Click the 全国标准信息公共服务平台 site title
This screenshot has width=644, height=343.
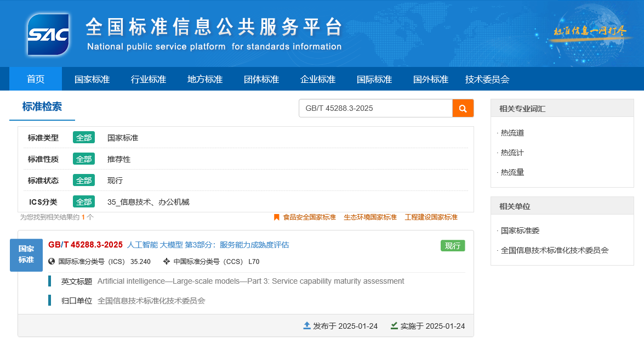[214, 27]
